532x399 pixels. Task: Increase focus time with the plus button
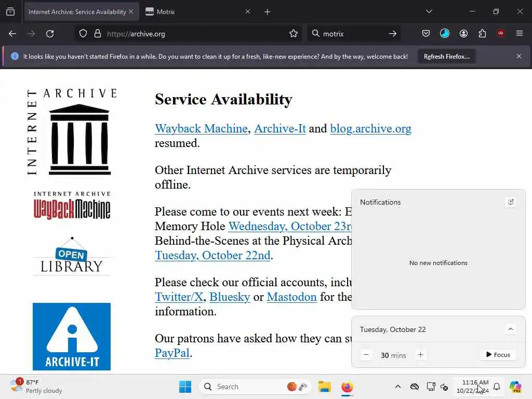(x=420, y=355)
